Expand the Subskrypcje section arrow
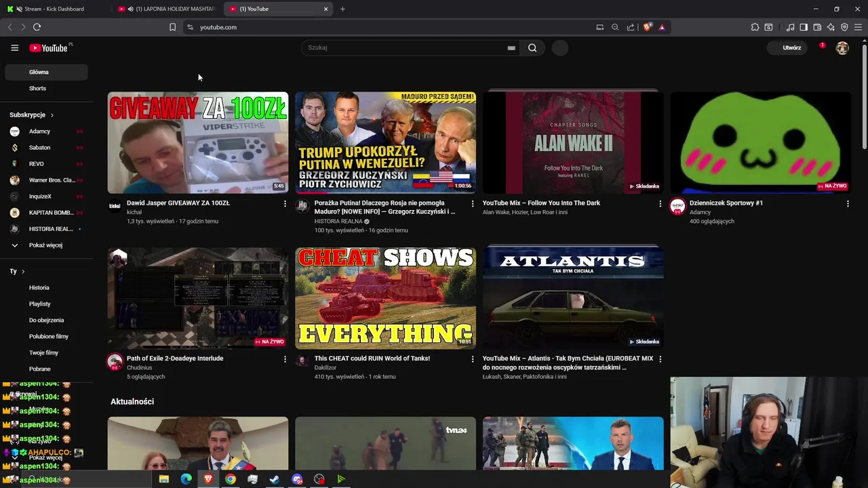Viewport: 868px width, 488px height. pos(52,115)
